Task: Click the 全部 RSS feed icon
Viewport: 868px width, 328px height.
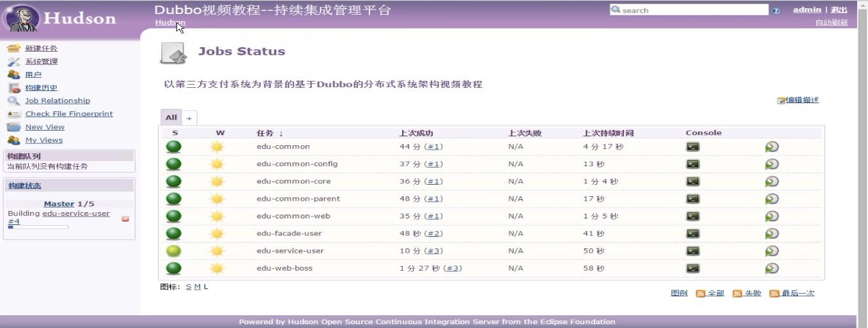Action: coord(700,294)
